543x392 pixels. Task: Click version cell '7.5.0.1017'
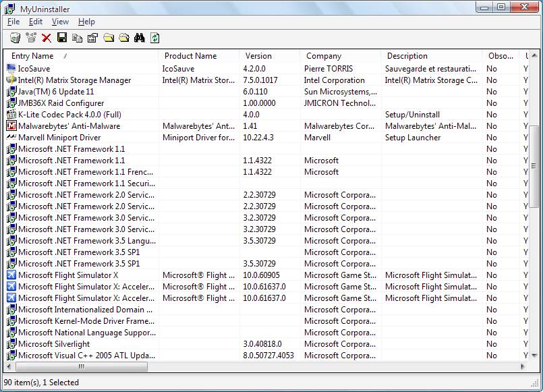click(260, 80)
